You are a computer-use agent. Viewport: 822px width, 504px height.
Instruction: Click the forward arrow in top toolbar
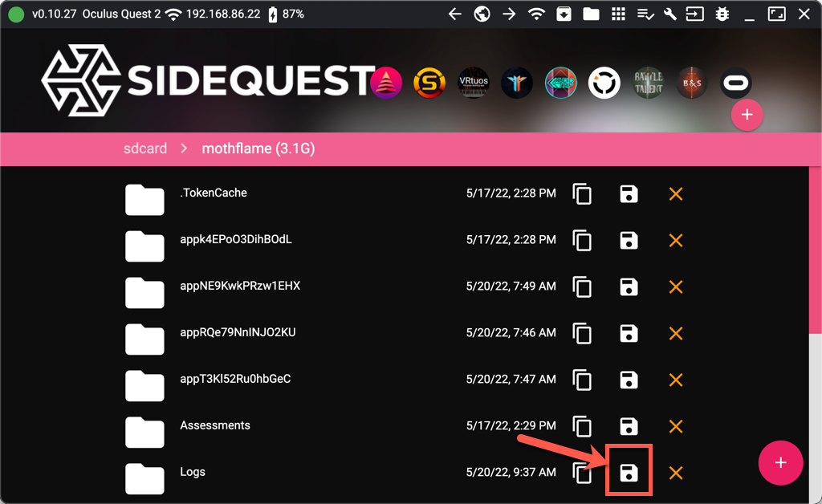[509, 14]
